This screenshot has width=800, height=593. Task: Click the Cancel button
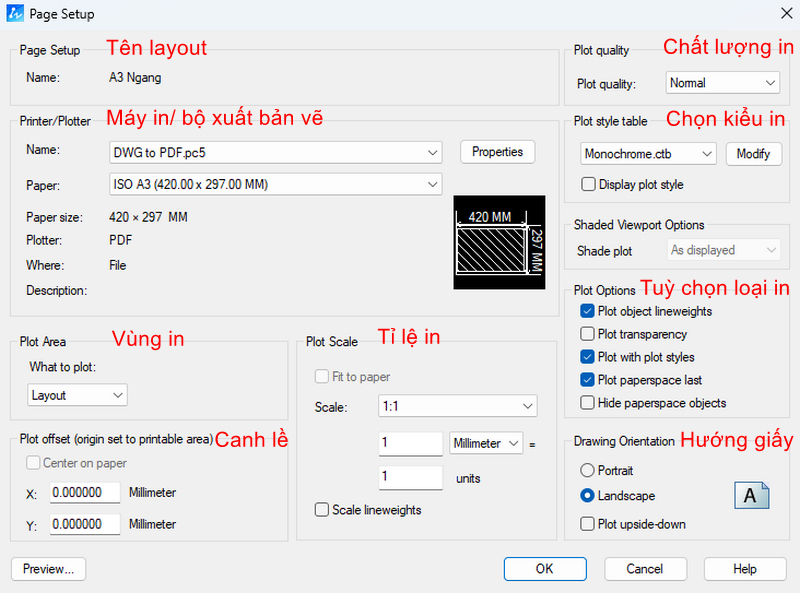point(645,569)
